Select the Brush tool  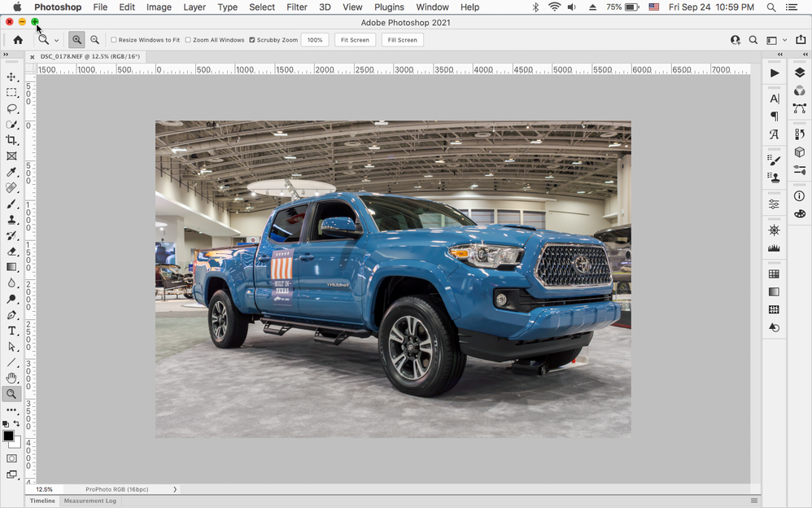tap(11, 204)
